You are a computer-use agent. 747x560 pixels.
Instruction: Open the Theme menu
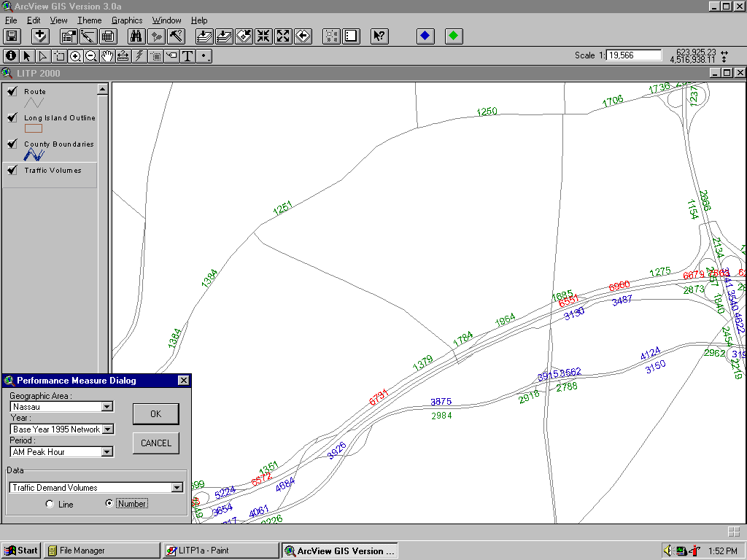pos(90,20)
